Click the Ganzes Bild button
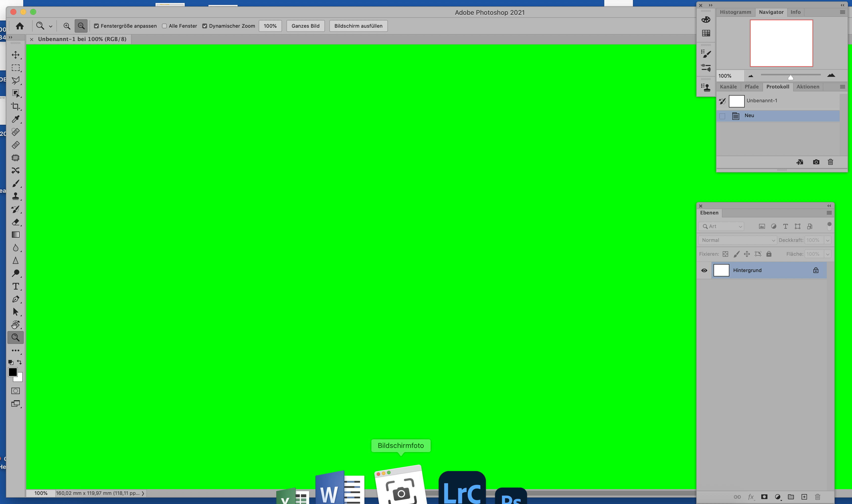Image resolution: width=852 pixels, height=504 pixels. pos(305,26)
